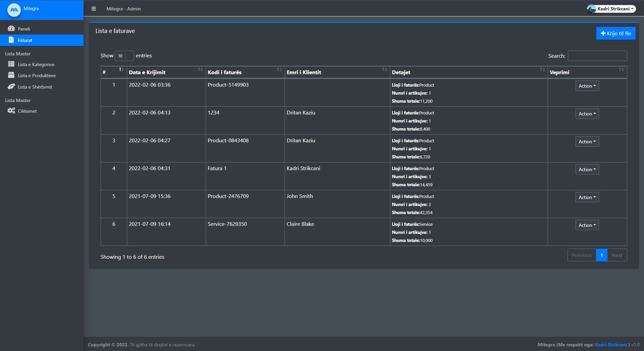Click Lista e Shërbimit handshake icon
Image resolution: width=644 pixels, height=351 pixels.
click(x=11, y=87)
